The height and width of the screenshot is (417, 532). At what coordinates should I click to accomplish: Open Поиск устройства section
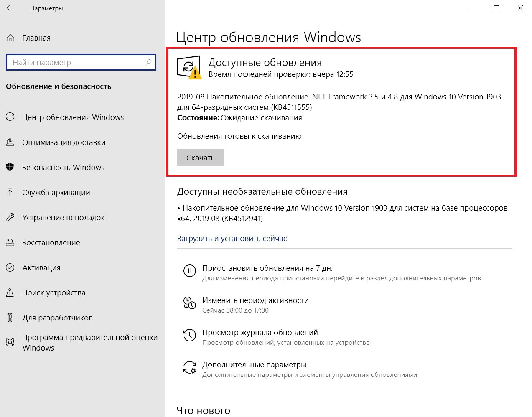pyautogui.click(x=53, y=292)
